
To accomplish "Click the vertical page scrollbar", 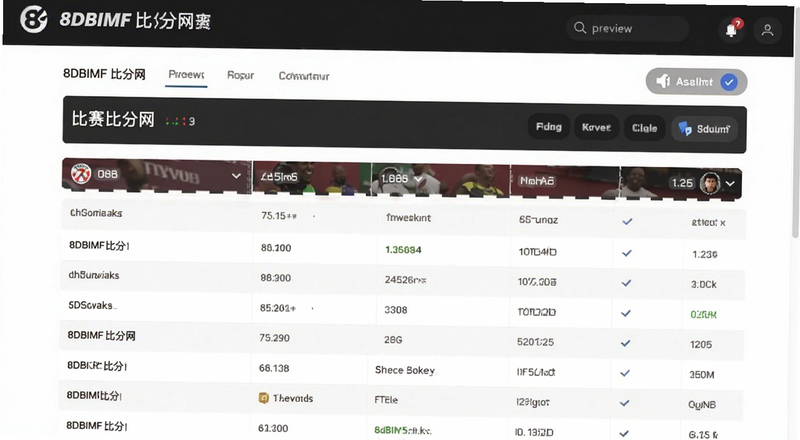I will tap(795, 123).
